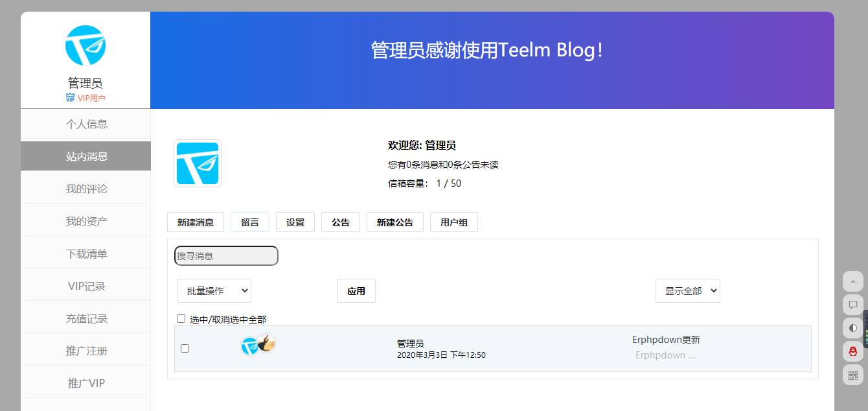This screenshot has width=868, height=411.
Task: Click the scroll-to-top arrow icon
Action: point(852,281)
